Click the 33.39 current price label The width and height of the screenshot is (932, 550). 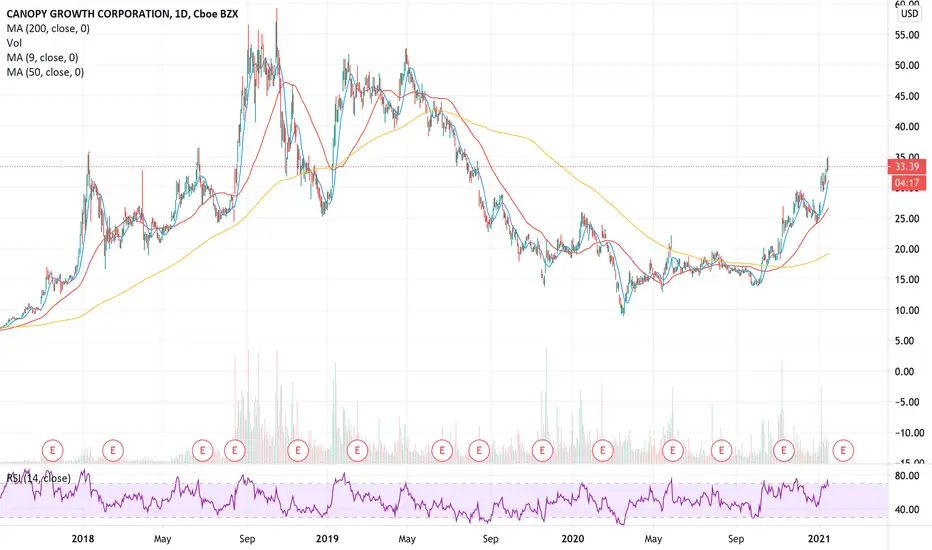tap(906, 166)
